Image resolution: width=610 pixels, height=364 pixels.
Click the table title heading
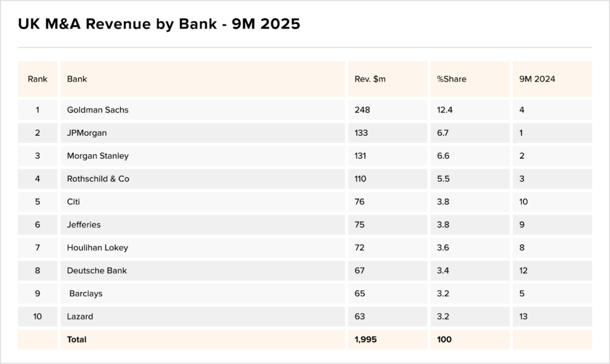point(159,24)
